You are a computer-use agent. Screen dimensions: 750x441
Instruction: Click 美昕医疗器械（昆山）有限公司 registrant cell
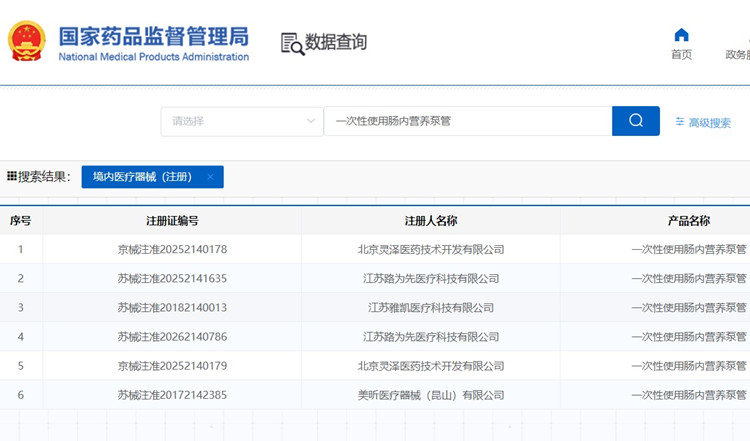431,395
